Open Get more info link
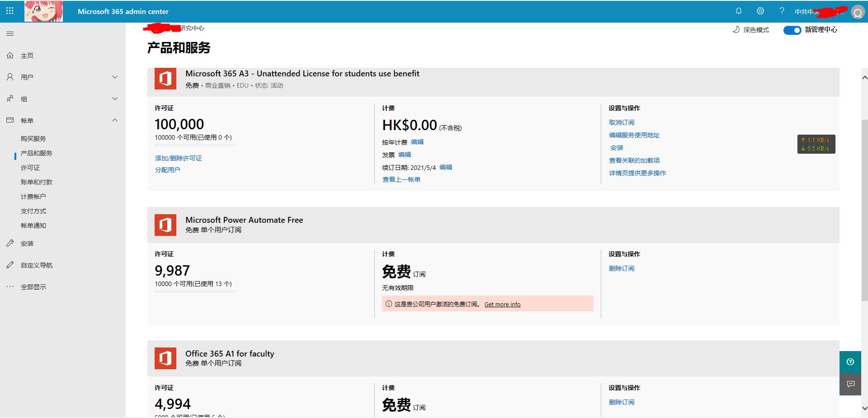868x418 pixels. tap(502, 304)
